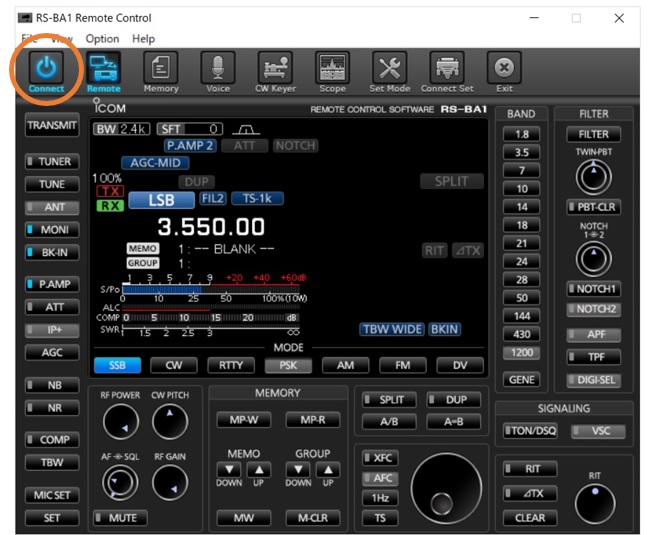The height and width of the screenshot is (535, 650).
Task: Click GROUP UP arrow button
Action: pyautogui.click(x=328, y=470)
